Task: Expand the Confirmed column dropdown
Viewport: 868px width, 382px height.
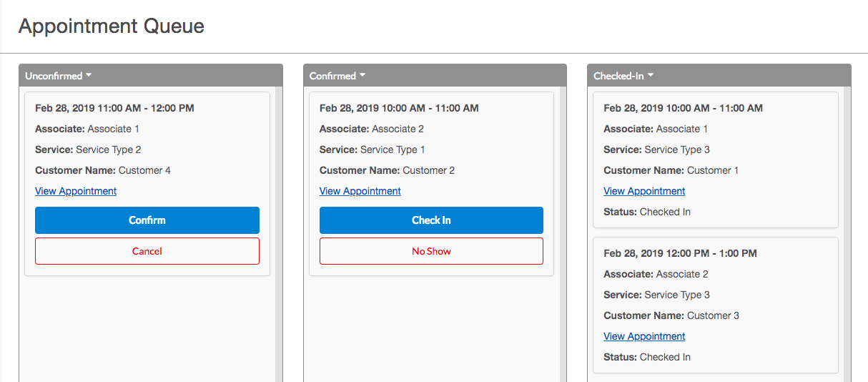Action: point(337,76)
